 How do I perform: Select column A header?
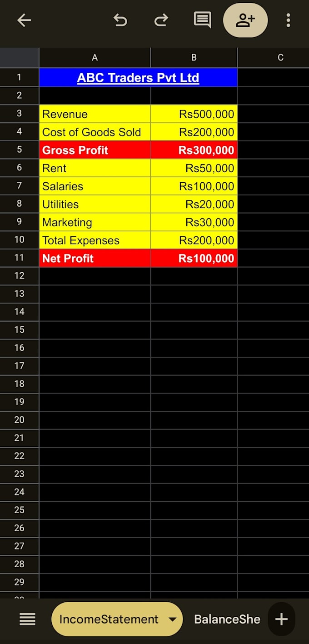coord(95,58)
